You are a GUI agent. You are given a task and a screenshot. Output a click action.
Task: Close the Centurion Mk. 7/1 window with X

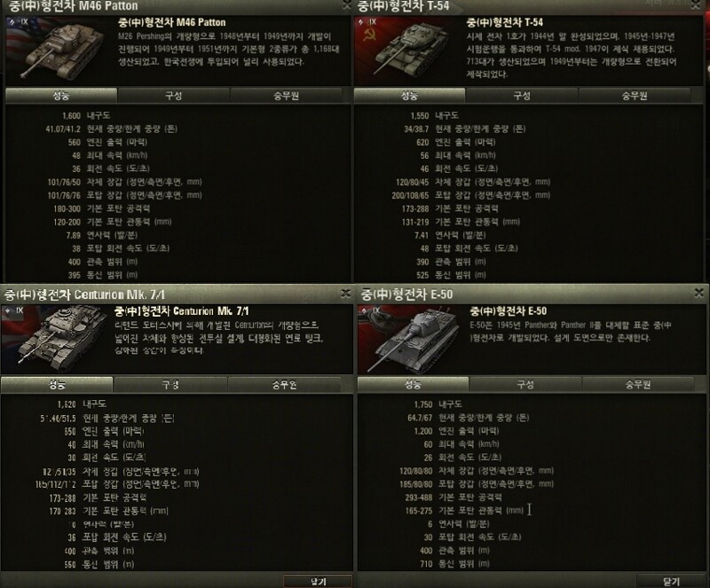346,294
